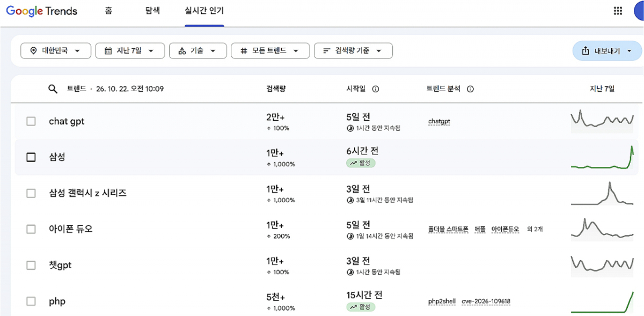Viewport: 644px width, 316px height.
Task: View the 삼성 7-day sparkline chart
Action: tap(602, 157)
